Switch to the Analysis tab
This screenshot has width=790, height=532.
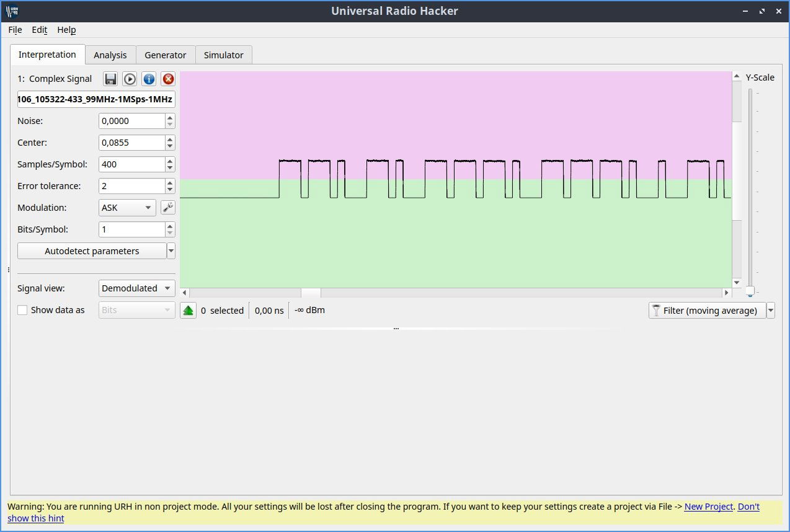[x=110, y=55]
